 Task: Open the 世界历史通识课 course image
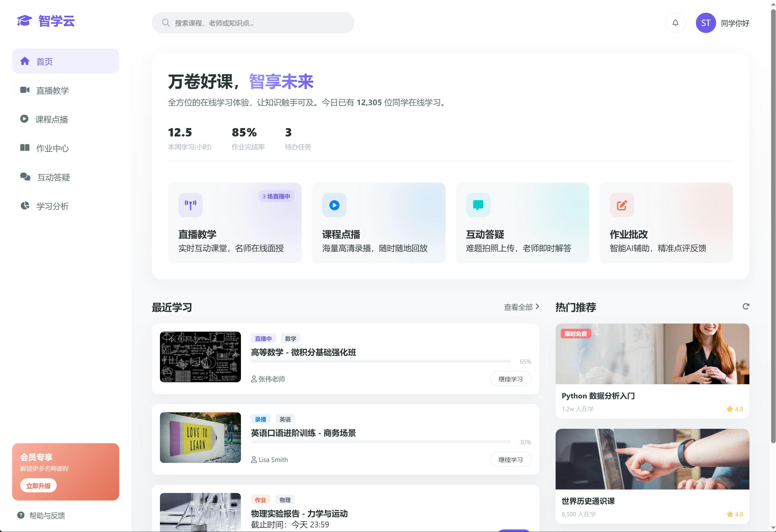652,459
